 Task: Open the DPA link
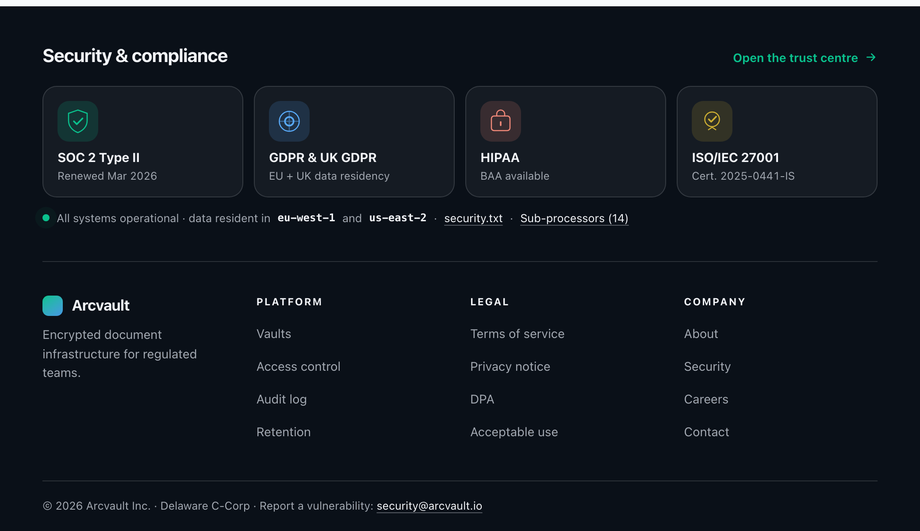pos(482,399)
